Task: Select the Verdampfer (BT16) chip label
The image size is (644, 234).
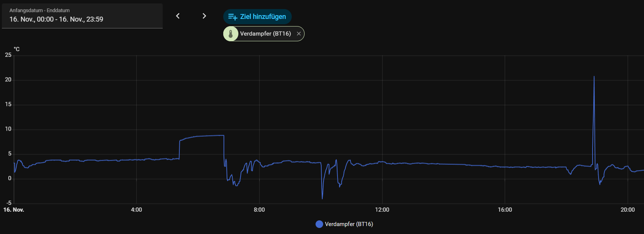Action: pyautogui.click(x=265, y=34)
